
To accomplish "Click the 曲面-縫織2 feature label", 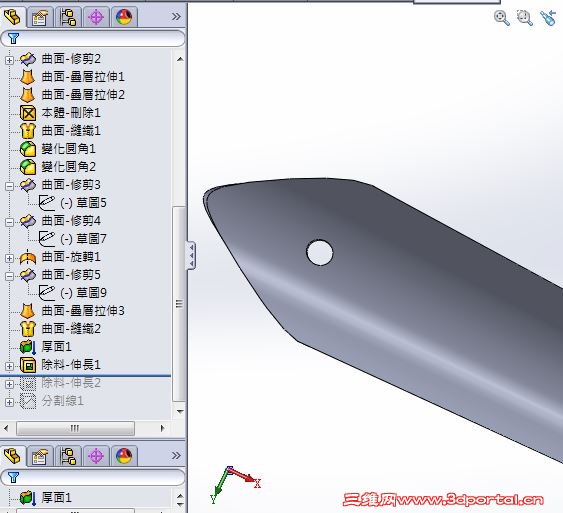I will 71,328.
